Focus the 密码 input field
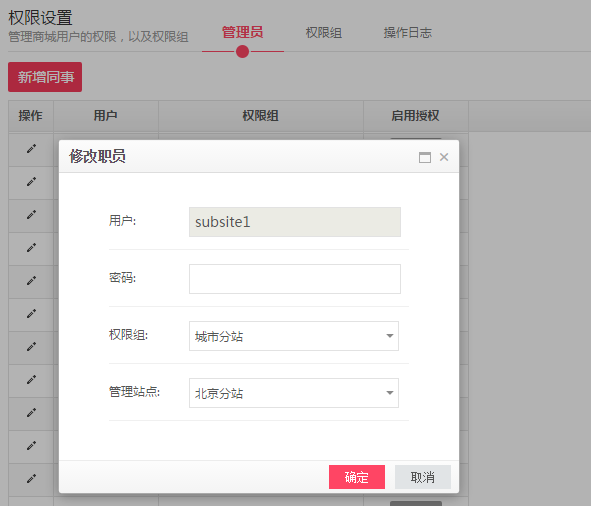 click(295, 279)
